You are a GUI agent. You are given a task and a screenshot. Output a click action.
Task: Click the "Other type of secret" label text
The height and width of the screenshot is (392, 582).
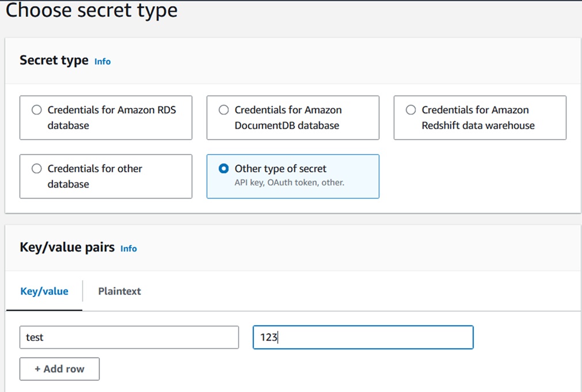pyautogui.click(x=280, y=169)
